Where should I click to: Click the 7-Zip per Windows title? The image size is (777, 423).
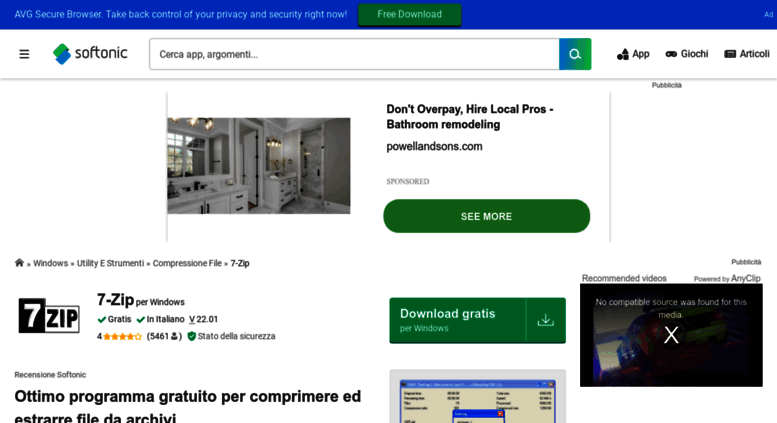pos(141,300)
